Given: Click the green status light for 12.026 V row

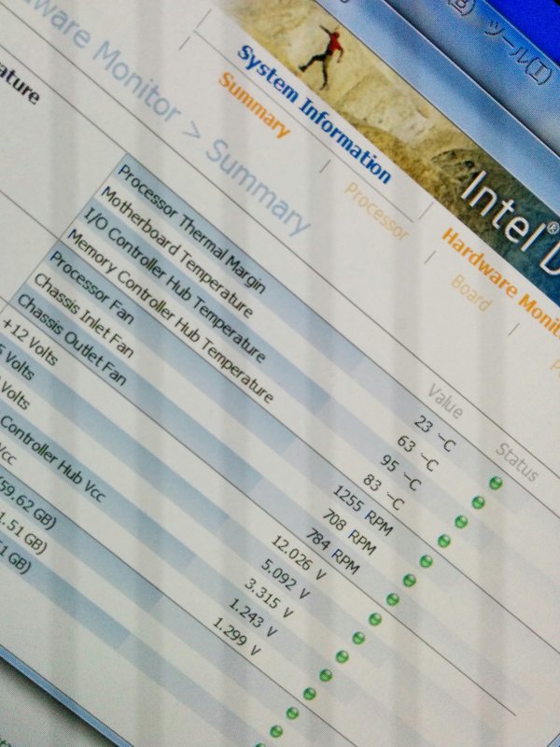Looking at the screenshot, I should pos(375,619).
